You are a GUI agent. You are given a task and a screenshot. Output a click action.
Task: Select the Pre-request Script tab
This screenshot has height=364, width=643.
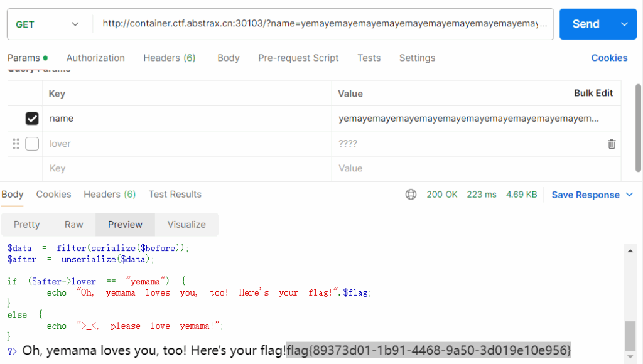298,58
